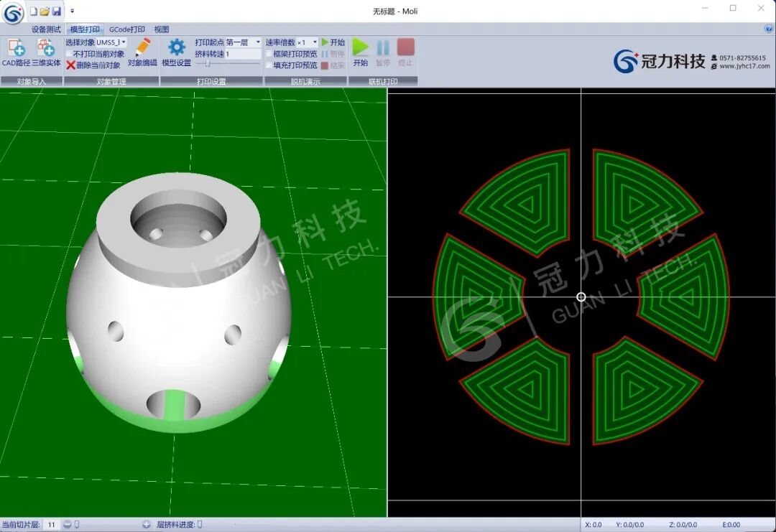Switch to the GCode打印 tab
Viewport: 776px width, 532px height.
pos(127,29)
